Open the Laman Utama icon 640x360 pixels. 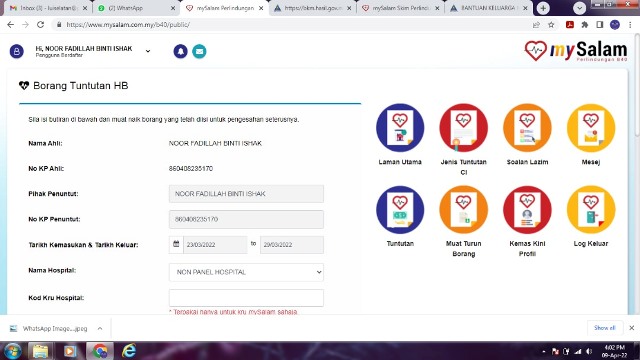pyautogui.click(x=400, y=128)
